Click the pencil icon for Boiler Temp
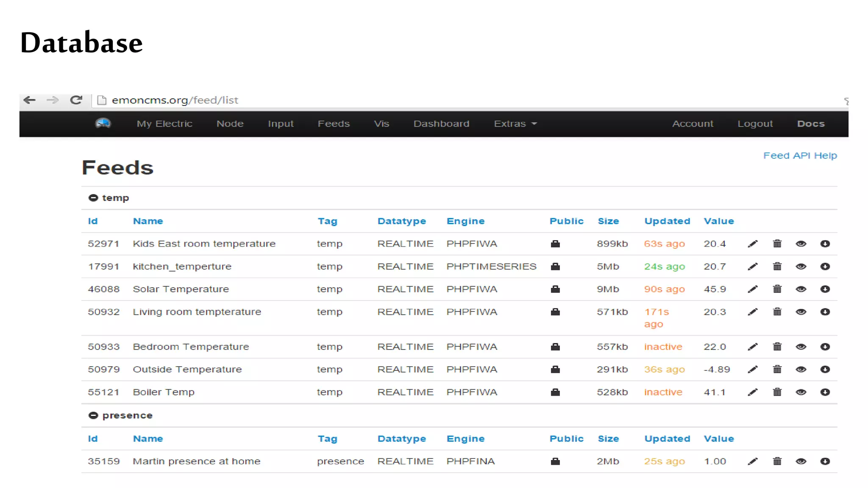 pos(753,392)
